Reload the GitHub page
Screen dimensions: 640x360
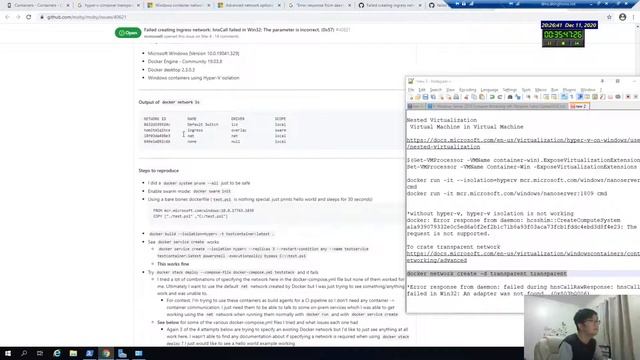29,17
